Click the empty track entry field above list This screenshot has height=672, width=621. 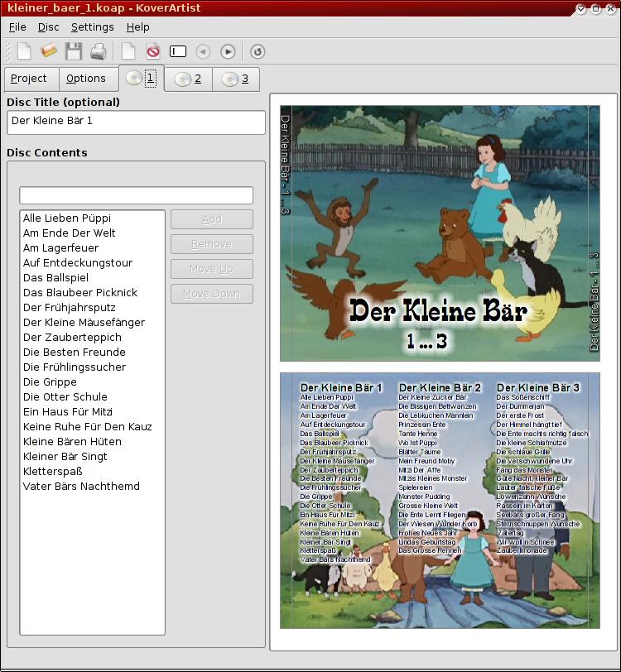(137, 195)
